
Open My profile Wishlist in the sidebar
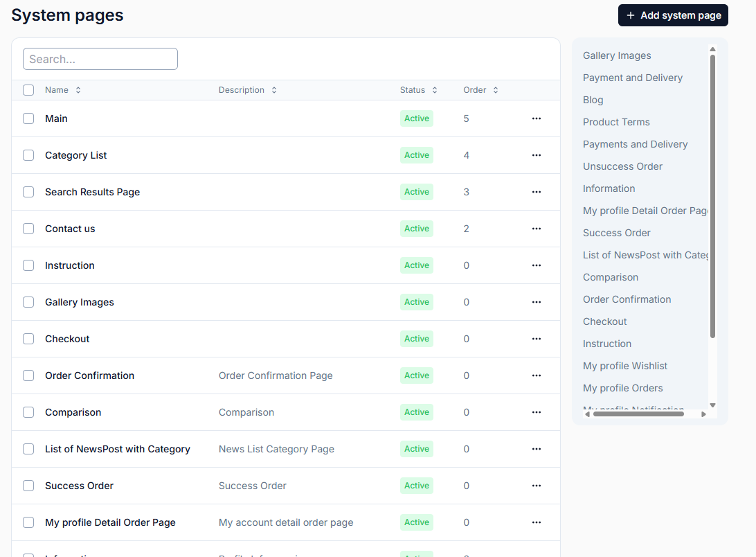click(x=625, y=366)
